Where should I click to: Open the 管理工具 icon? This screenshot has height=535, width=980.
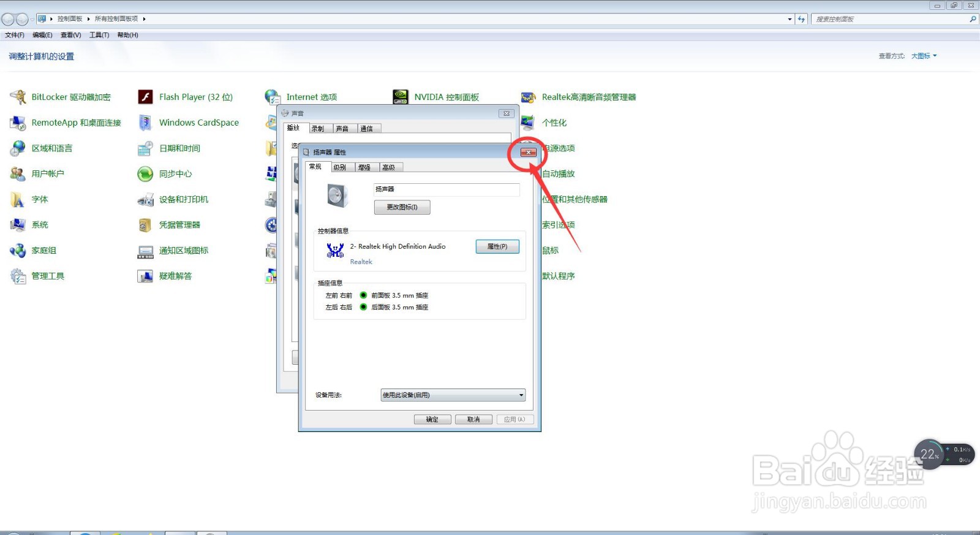point(18,276)
